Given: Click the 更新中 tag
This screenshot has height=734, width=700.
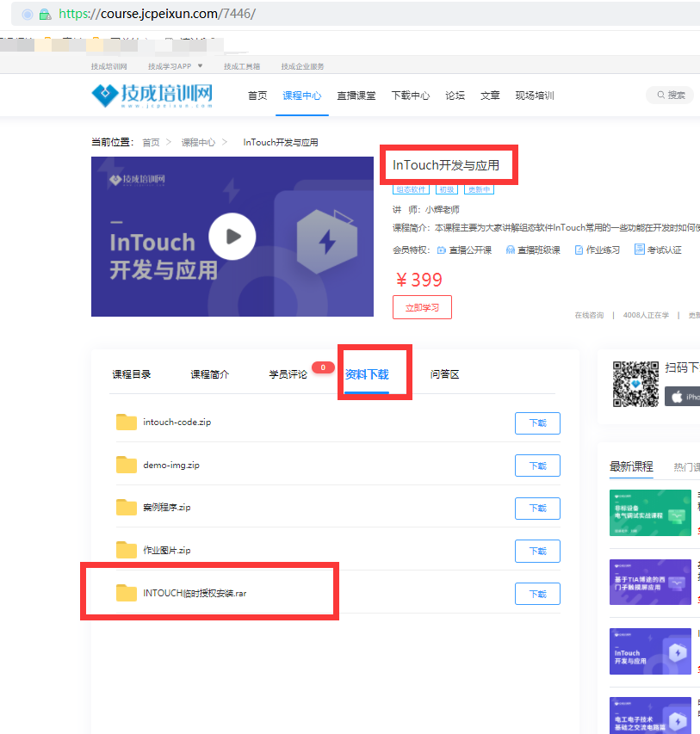Looking at the screenshot, I should pyautogui.click(x=479, y=189).
